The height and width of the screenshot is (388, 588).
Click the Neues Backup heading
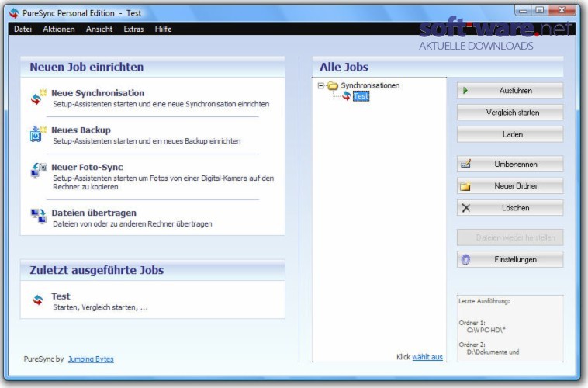click(x=81, y=130)
